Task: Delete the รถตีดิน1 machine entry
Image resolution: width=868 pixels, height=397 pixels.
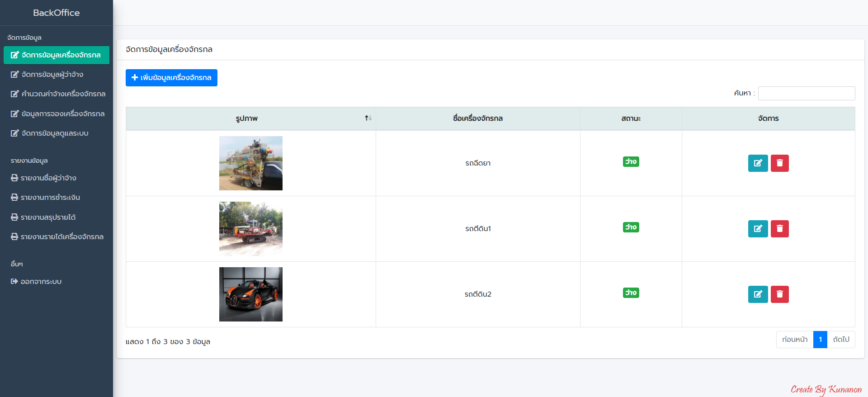Action: pyautogui.click(x=779, y=229)
